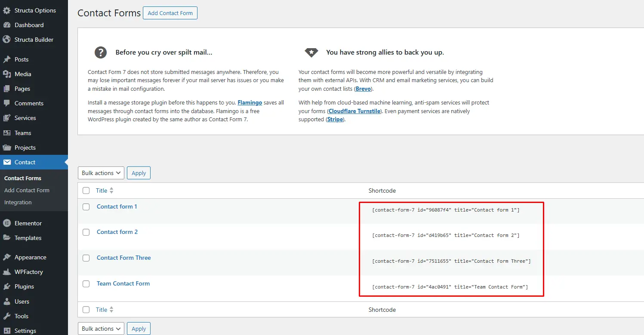Viewport: 644px width, 335px height.
Task: Click the Posts pushpin icon
Action: coord(6,59)
